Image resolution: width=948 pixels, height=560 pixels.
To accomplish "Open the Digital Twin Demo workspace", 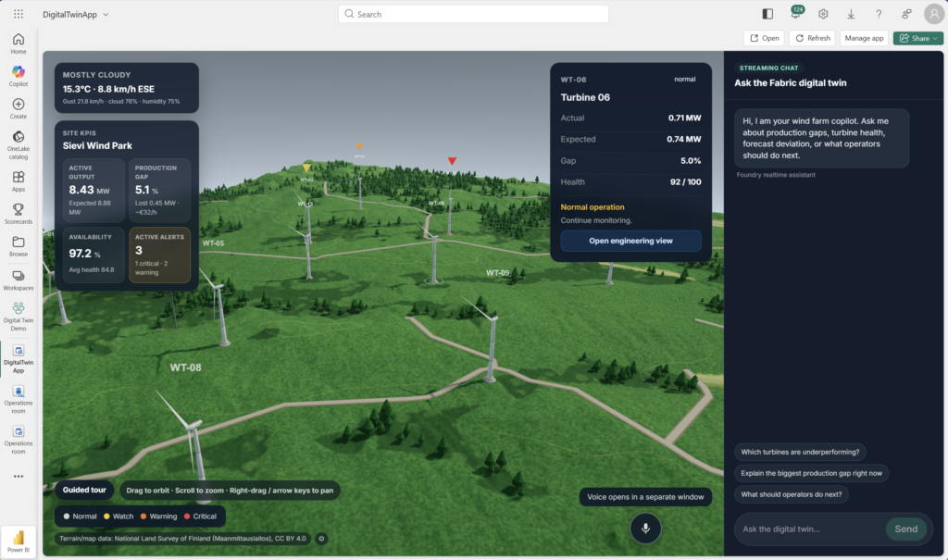I will pos(19,317).
